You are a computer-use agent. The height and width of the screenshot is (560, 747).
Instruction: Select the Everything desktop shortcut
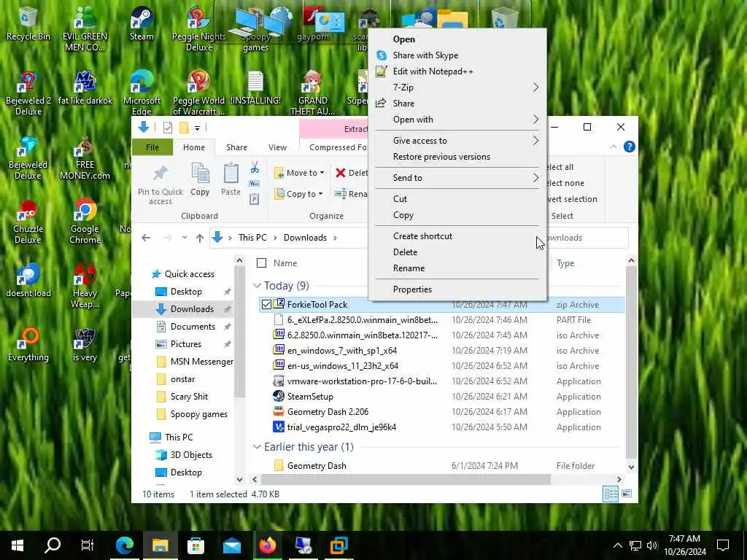coord(28,344)
